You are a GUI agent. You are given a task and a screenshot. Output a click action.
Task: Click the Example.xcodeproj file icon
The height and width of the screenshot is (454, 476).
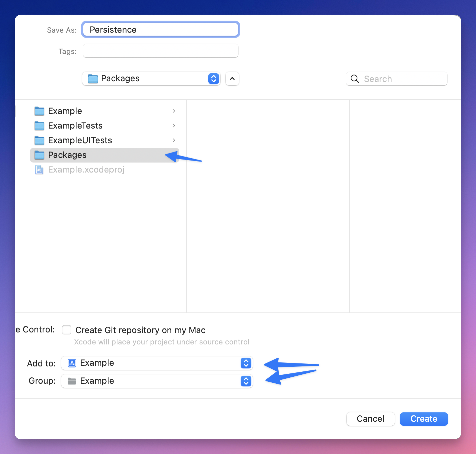(39, 170)
